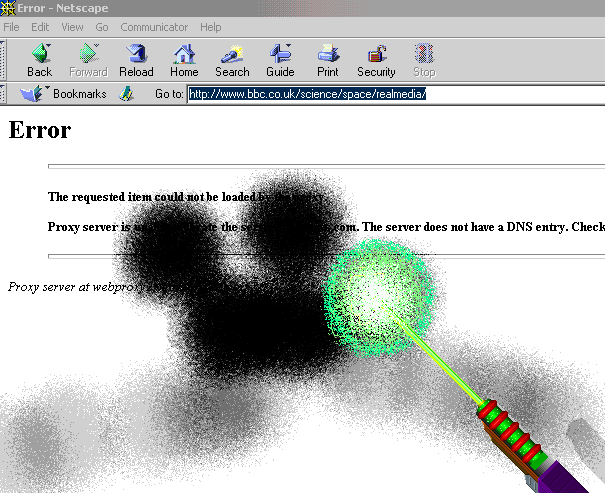Viewport: 605px width, 493px height.
Task: Print the current page
Action: point(328,60)
